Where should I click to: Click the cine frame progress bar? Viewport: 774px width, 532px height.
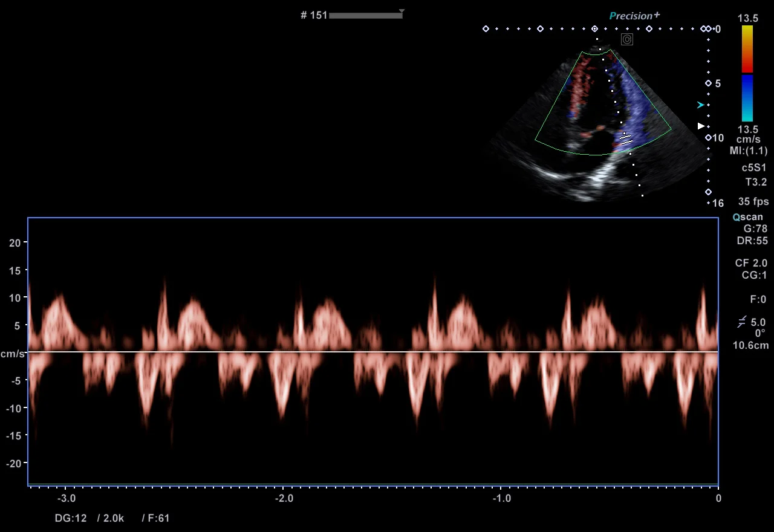[365, 15]
